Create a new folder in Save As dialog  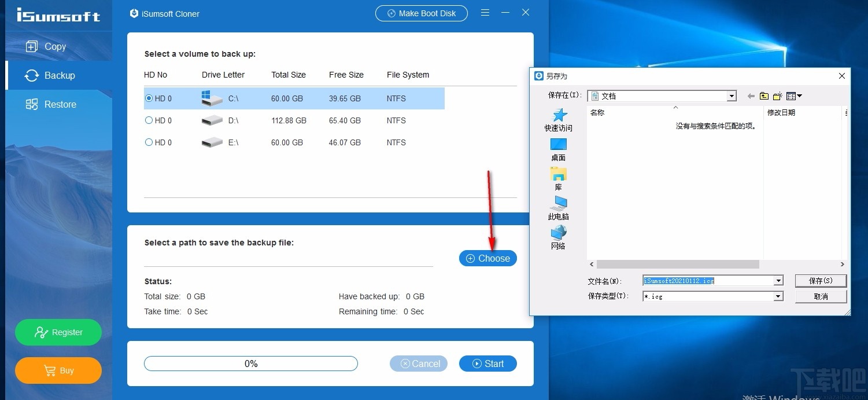(x=778, y=96)
